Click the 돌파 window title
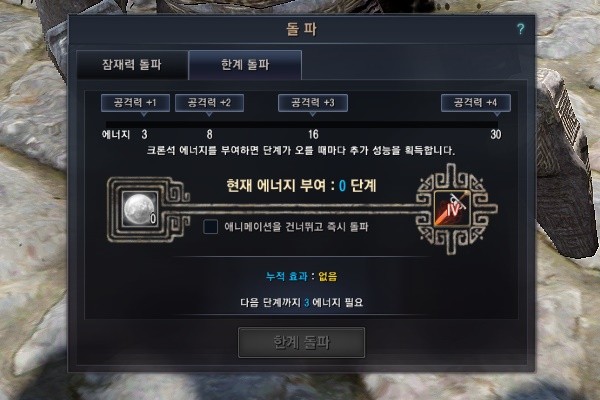600x400 pixels. click(x=302, y=29)
